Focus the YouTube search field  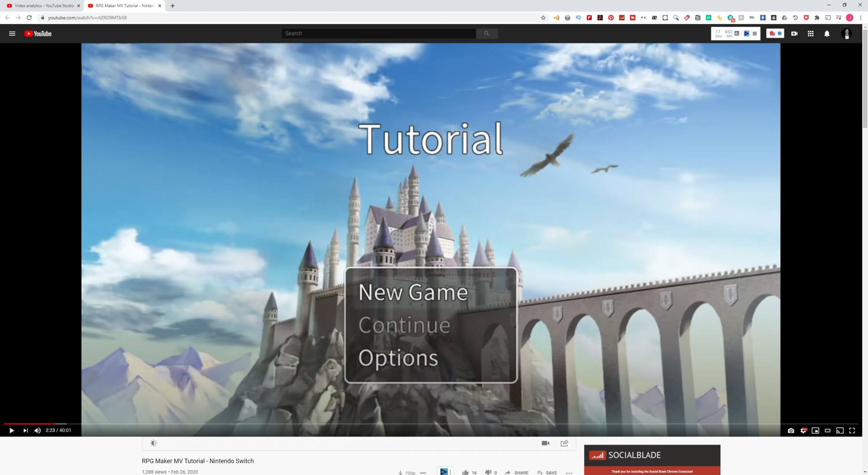tap(379, 33)
